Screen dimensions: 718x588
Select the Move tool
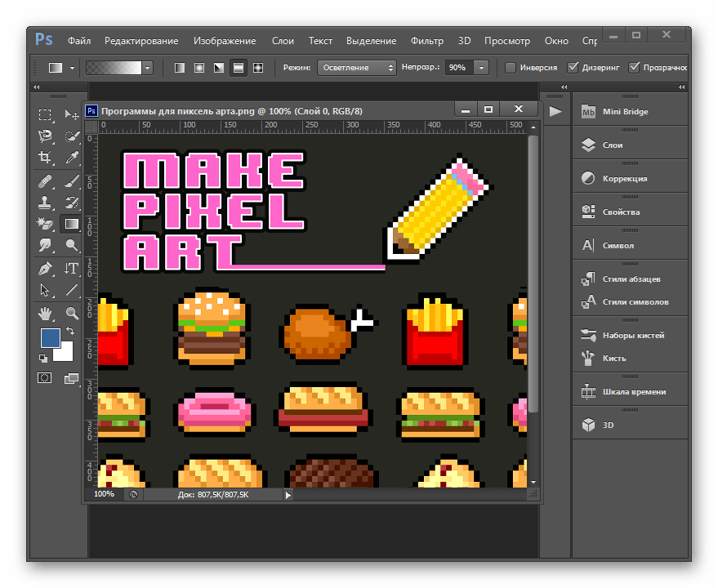click(71, 114)
